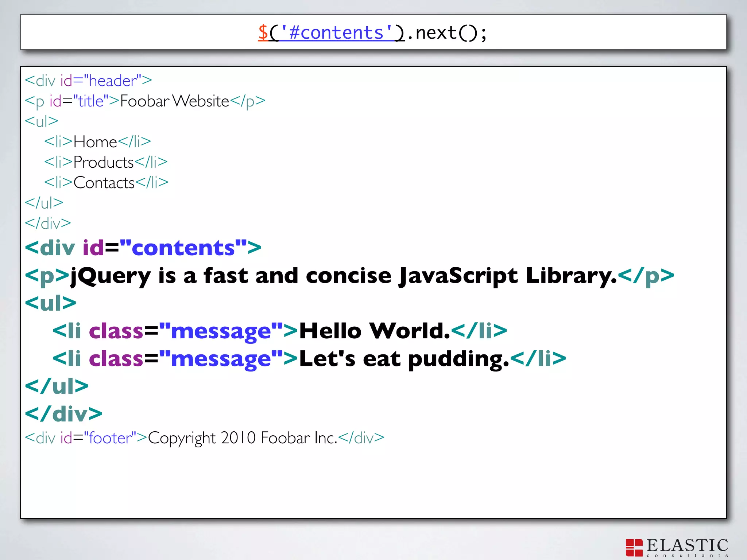Click the bold closing </ul> tag
The height and width of the screenshot is (560, 747).
[57, 386]
